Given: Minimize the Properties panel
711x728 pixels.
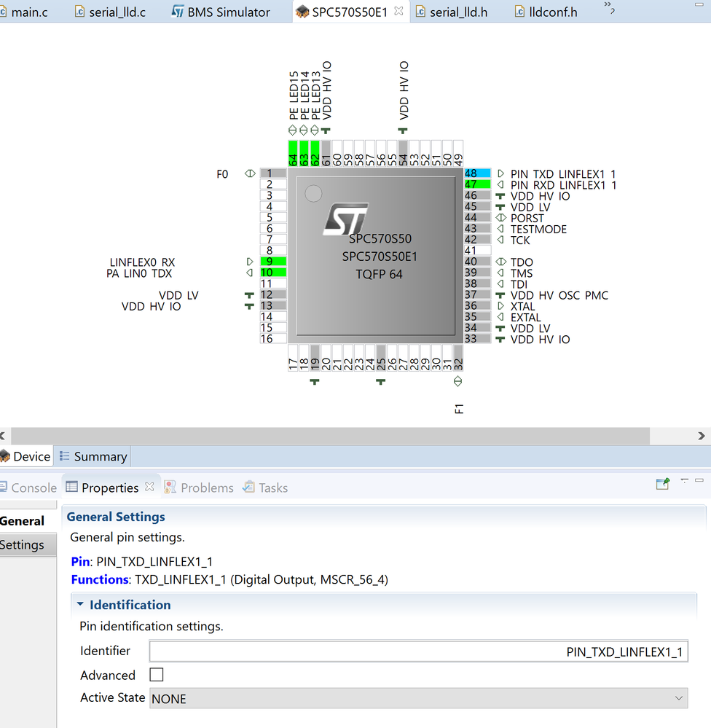Looking at the screenshot, I should (699, 480).
